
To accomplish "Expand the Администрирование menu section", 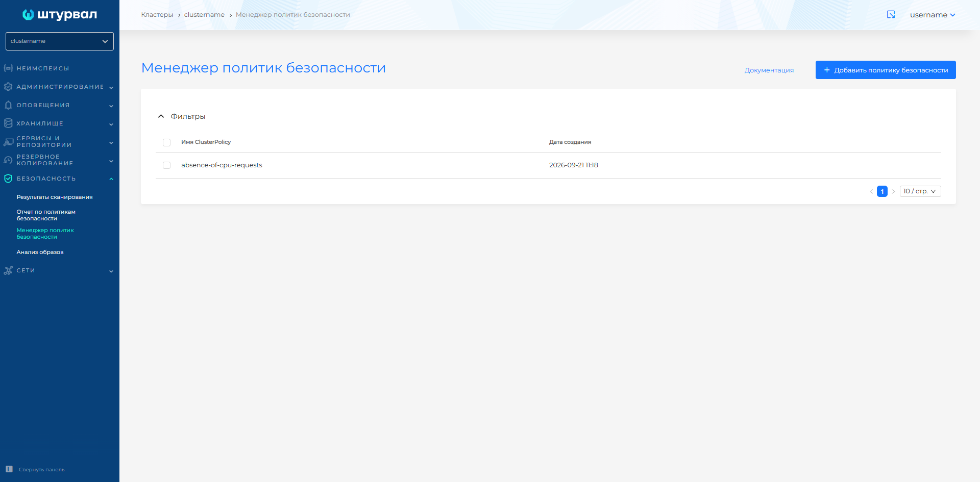I will tap(111, 87).
